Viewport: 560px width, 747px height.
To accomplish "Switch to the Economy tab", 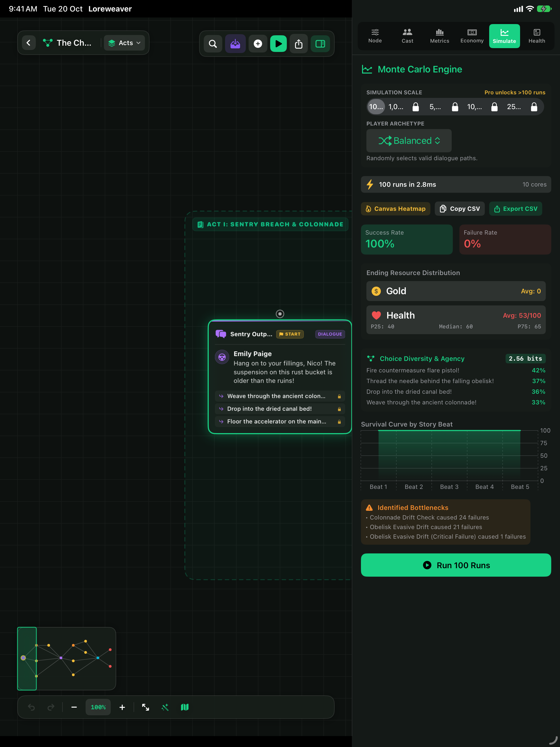I will (x=472, y=36).
